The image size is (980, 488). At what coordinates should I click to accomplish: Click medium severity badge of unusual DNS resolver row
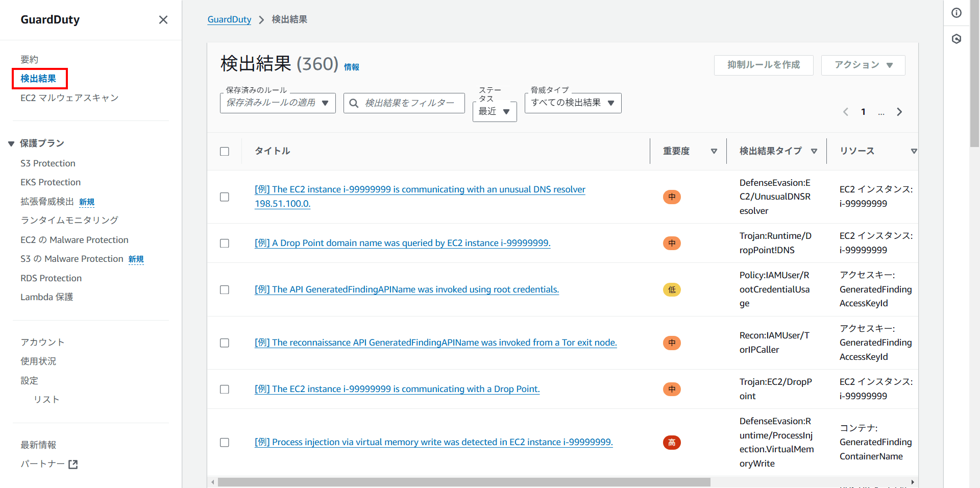click(672, 197)
